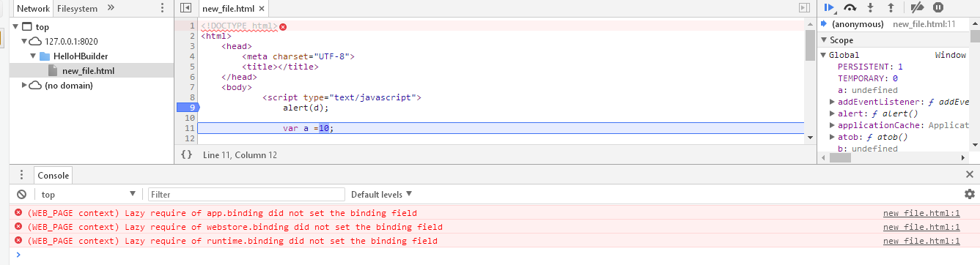Toggle pause on exceptions
This screenshot has height=265, width=980.
coord(938,7)
